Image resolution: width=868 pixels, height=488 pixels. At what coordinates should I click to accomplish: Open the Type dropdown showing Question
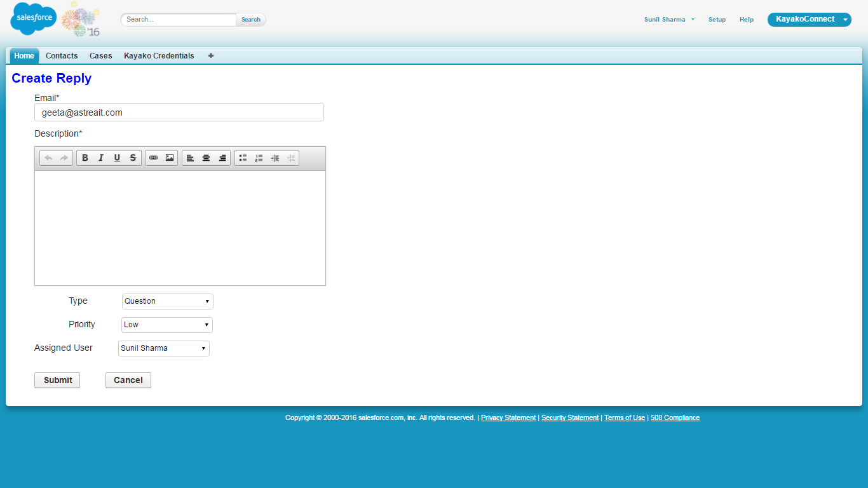pyautogui.click(x=168, y=301)
